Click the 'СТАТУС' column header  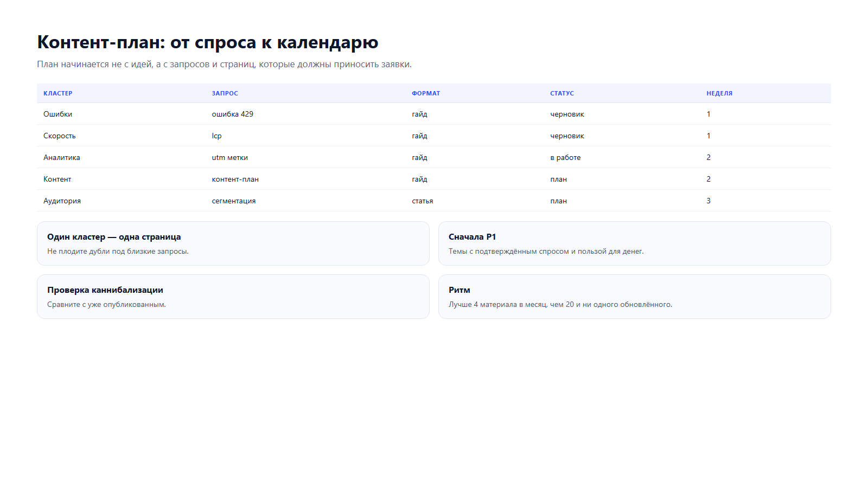[x=562, y=93]
